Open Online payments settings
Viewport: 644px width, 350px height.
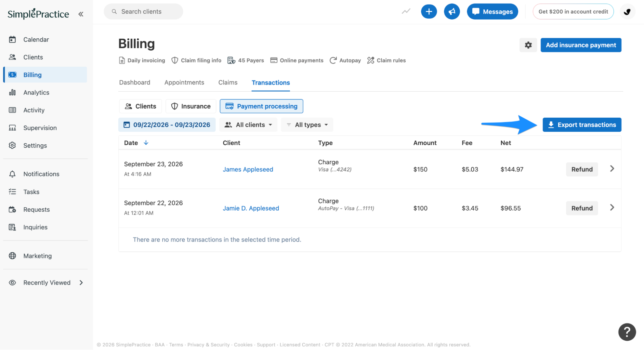tap(297, 60)
